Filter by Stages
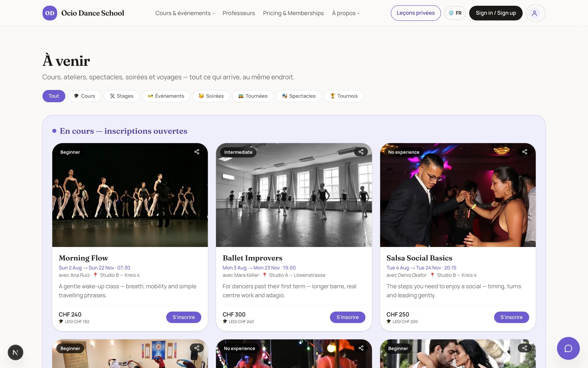Viewport: 588px width, 368px height. coord(121,96)
